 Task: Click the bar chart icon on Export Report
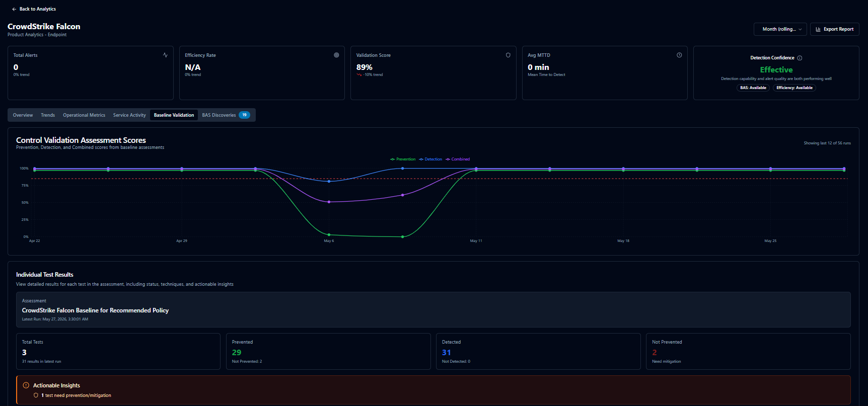pos(818,29)
